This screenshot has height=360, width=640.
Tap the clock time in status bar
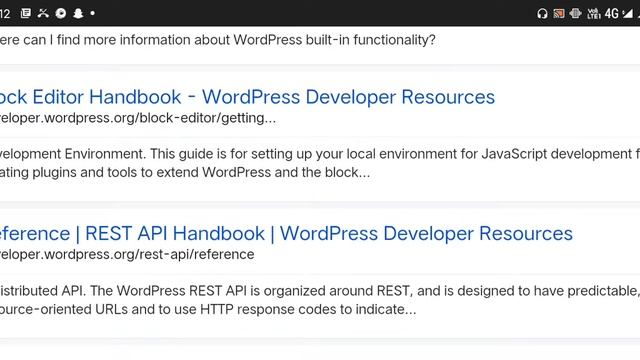[5, 13]
